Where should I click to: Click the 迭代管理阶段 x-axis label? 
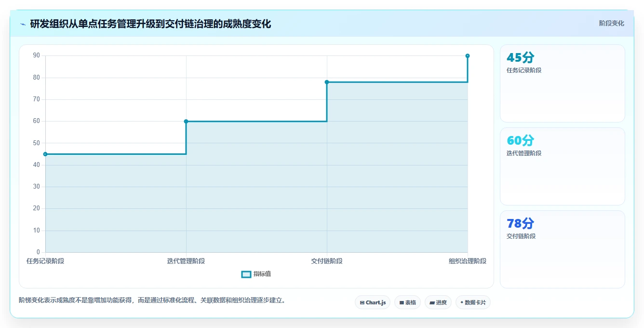186,261
